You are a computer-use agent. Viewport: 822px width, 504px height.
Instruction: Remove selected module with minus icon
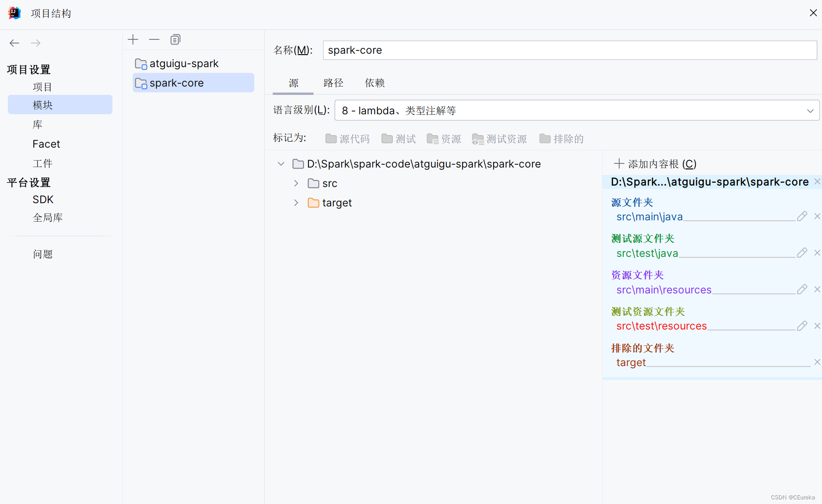tap(154, 39)
